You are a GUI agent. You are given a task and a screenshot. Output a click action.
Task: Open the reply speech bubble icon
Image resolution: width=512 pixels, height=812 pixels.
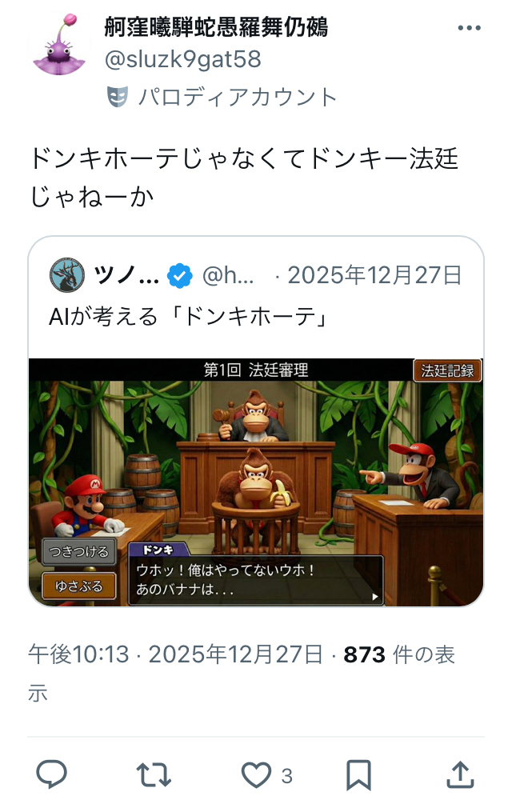(51, 774)
